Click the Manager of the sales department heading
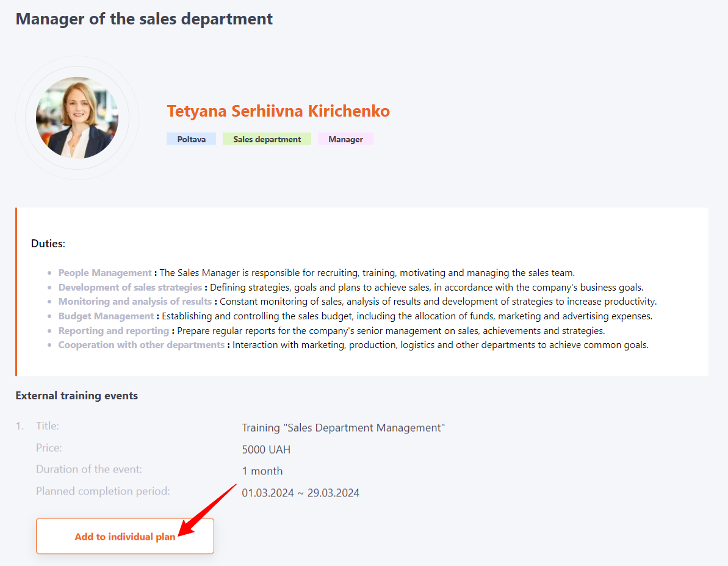 [144, 19]
